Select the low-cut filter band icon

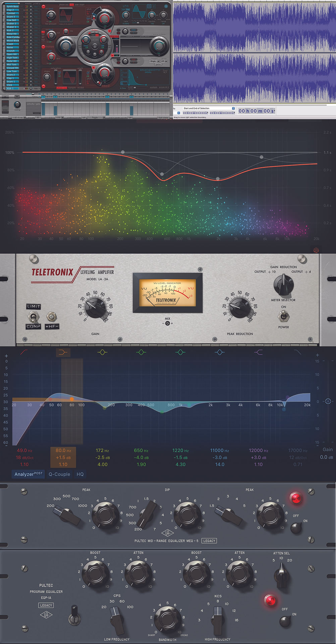(x=24, y=352)
